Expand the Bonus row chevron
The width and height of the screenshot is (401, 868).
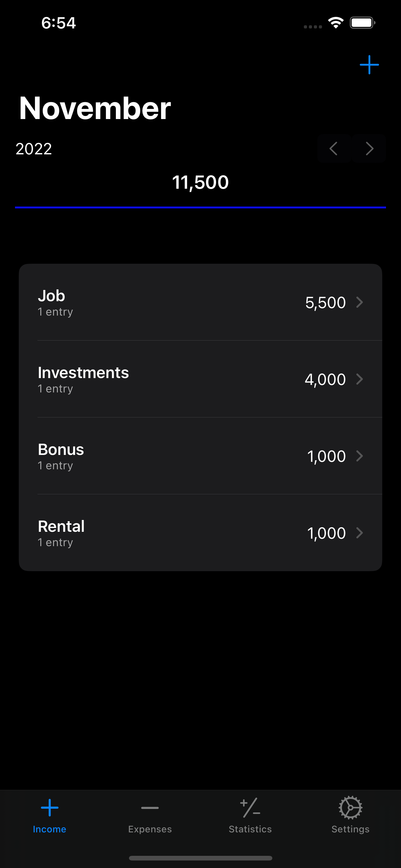pos(359,456)
